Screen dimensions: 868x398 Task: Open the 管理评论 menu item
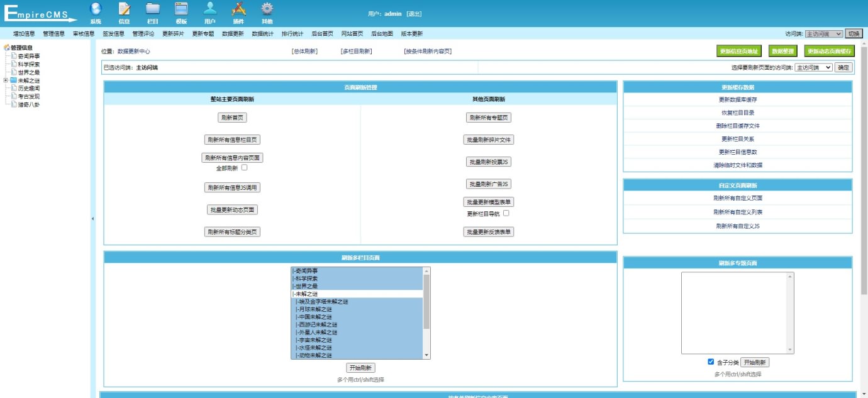click(143, 34)
